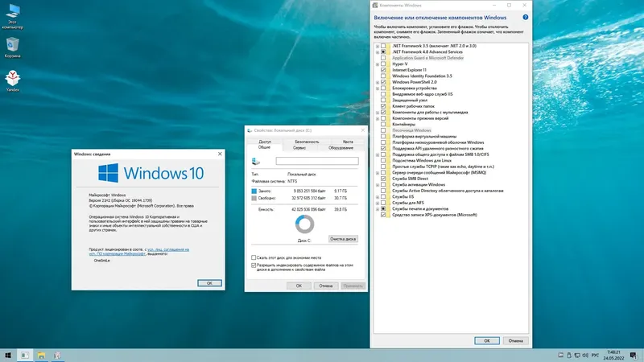Click the disk label text field
The height and width of the screenshot is (362, 644).
317,161
